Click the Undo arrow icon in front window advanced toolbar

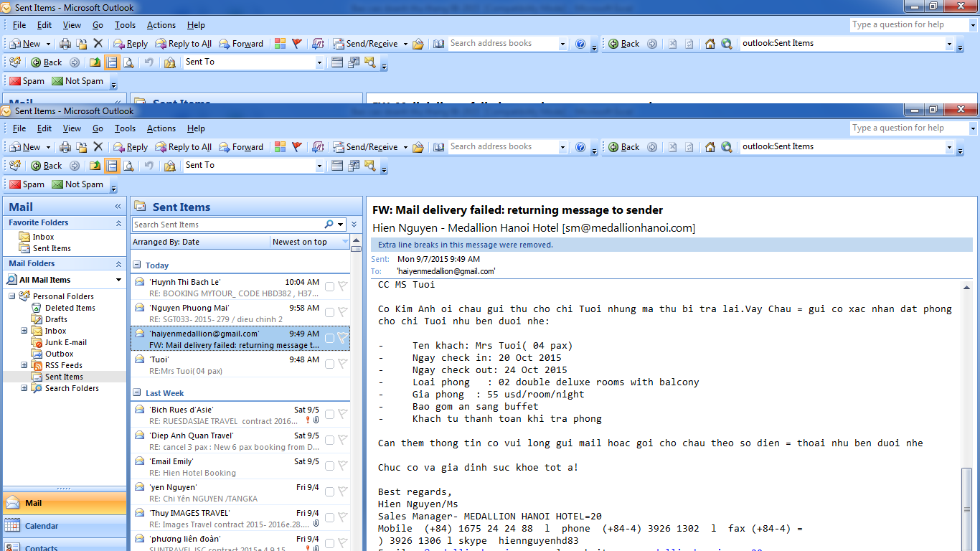pyautogui.click(x=149, y=166)
